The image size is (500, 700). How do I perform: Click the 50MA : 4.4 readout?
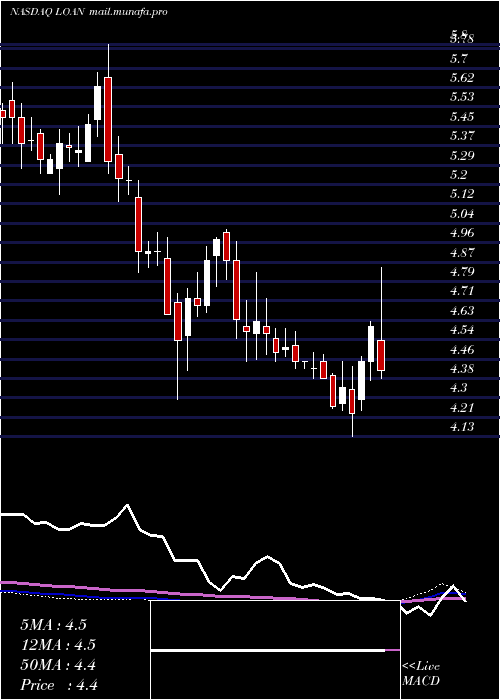click(58, 665)
